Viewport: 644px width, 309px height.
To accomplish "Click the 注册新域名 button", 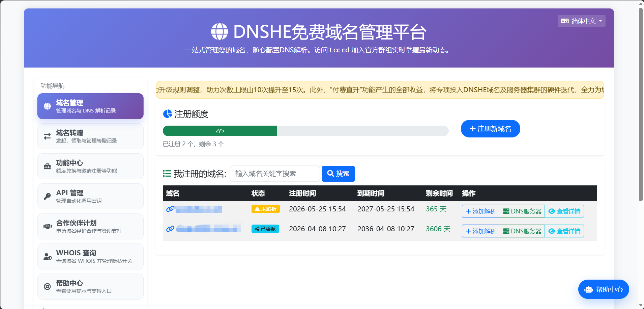I will point(490,129).
